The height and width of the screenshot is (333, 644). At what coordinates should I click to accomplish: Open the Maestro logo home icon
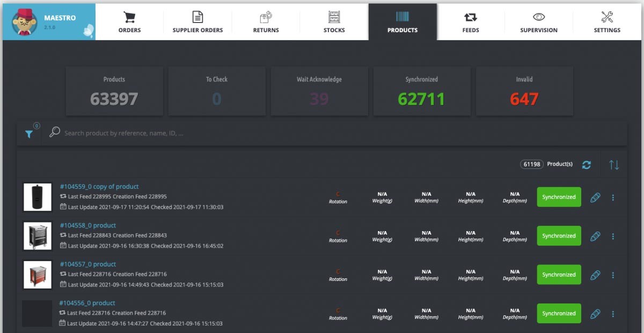tap(25, 22)
